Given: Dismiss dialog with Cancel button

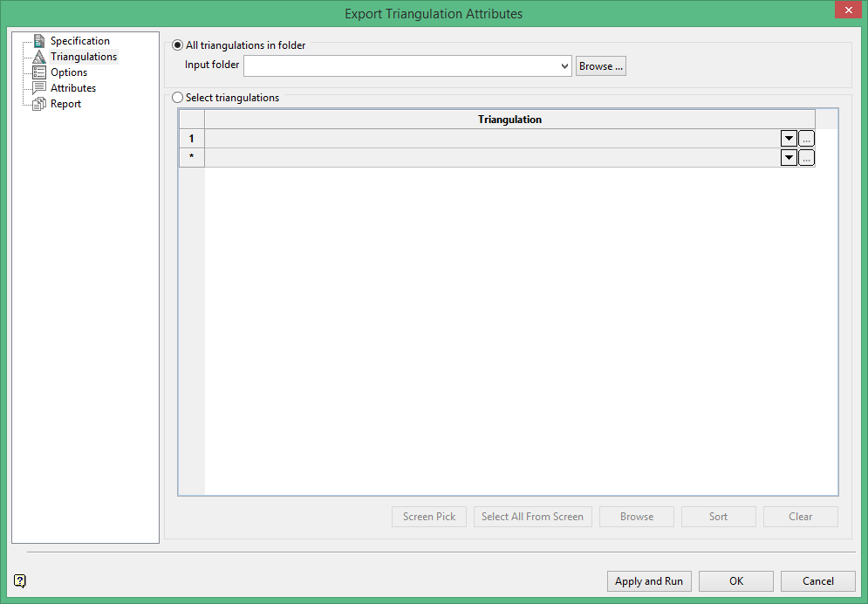Looking at the screenshot, I should 818,581.
